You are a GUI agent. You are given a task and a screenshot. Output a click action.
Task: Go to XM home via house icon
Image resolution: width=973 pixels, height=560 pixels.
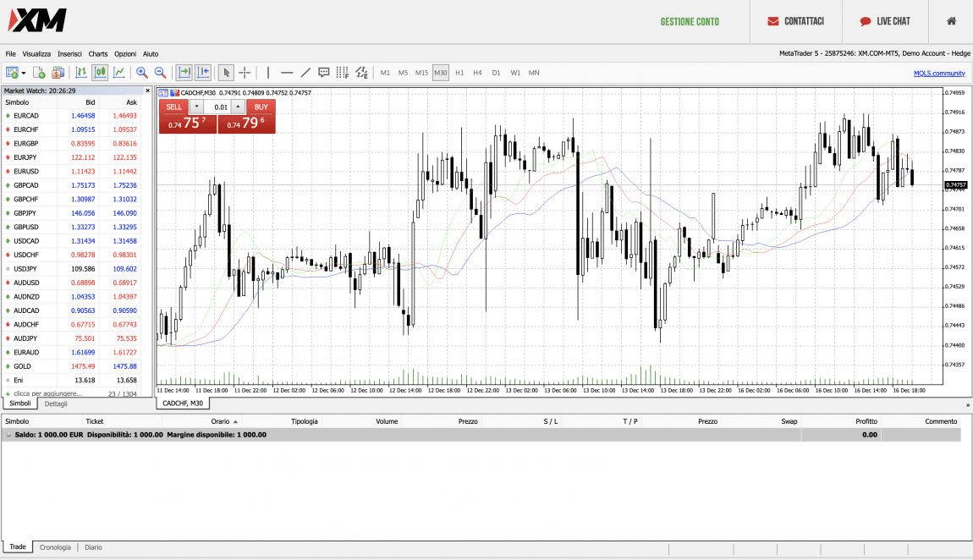pyautogui.click(x=951, y=21)
